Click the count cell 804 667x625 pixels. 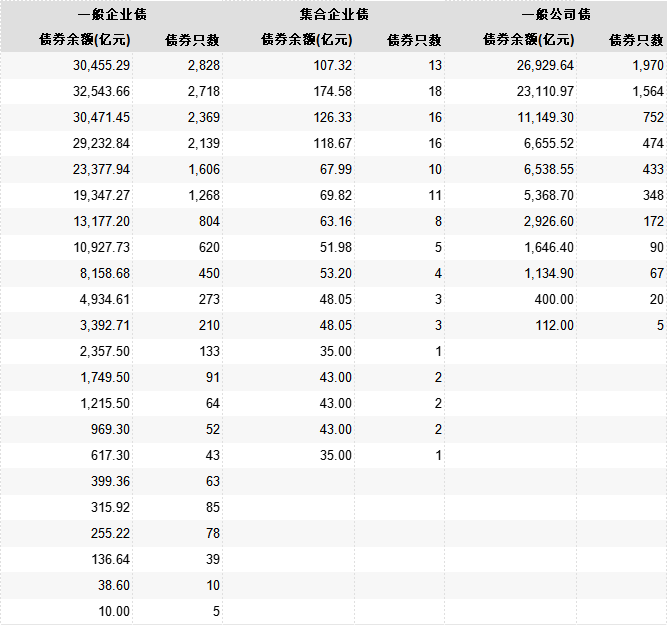(x=209, y=221)
